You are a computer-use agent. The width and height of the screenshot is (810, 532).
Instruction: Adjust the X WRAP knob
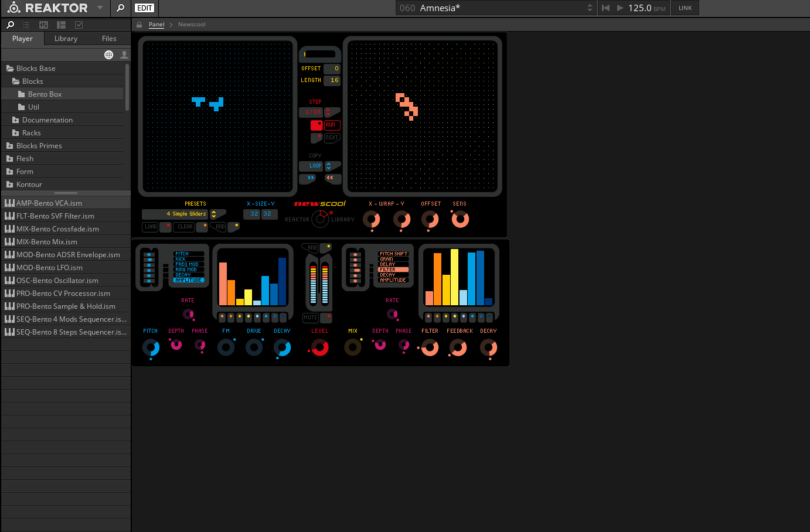[x=371, y=220]
